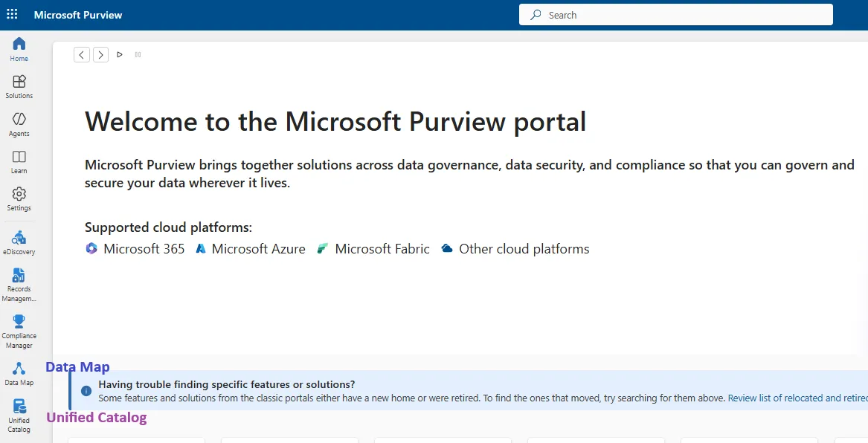Open the app launcher waffle icon
The image size is (868, 443).
click(12, 14)
